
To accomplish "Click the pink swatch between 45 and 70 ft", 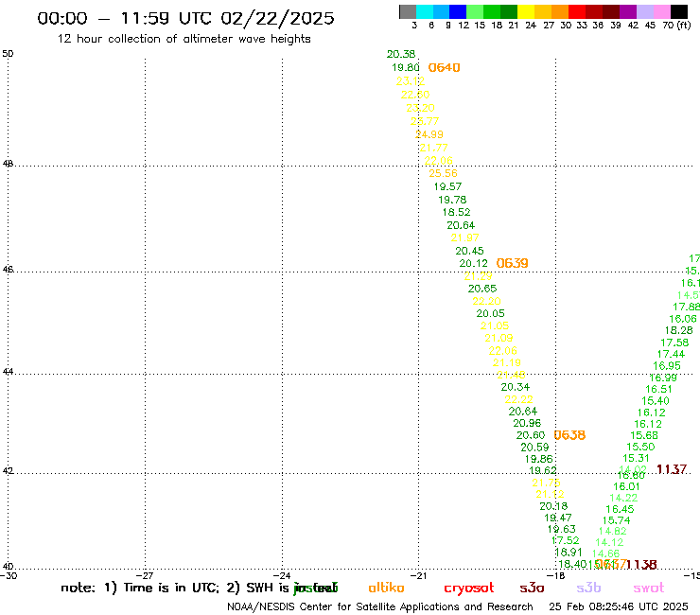I will tap(661, 11).
